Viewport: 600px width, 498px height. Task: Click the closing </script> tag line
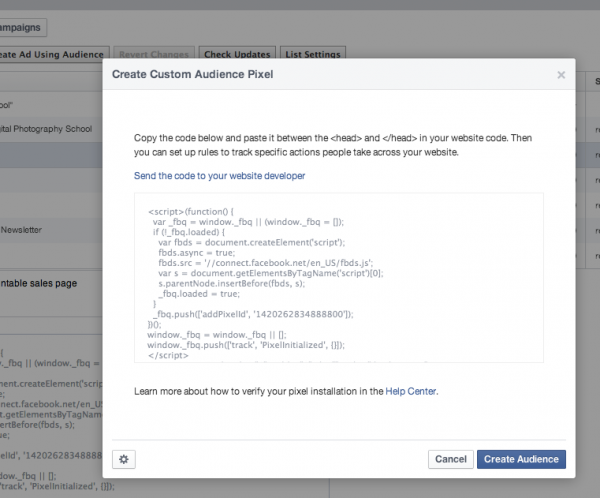pyautogui.click(x=168, y=355)
